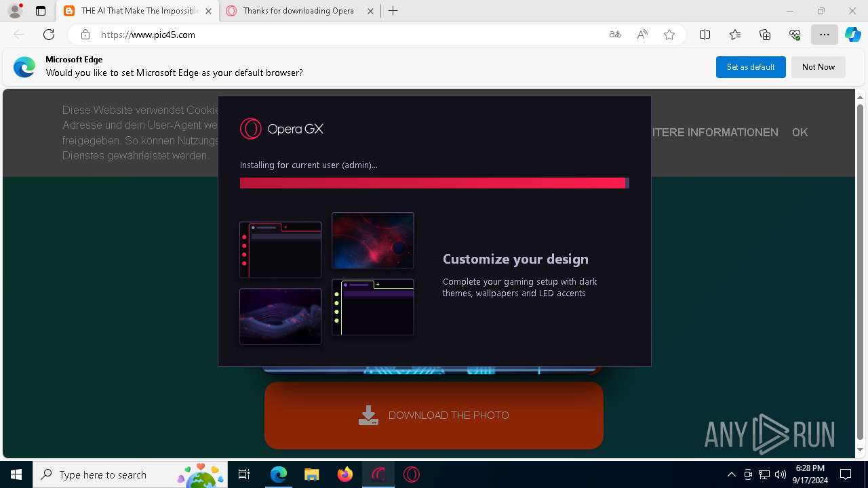The image size is (868, 488).
Task: Close Thanks for downloading Opera tab
Action: (370, 11)
